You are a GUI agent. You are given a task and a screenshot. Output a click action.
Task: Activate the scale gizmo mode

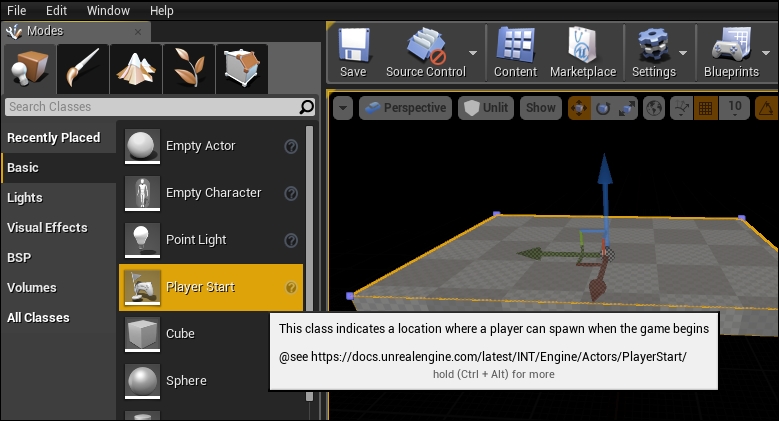[626, 108]
